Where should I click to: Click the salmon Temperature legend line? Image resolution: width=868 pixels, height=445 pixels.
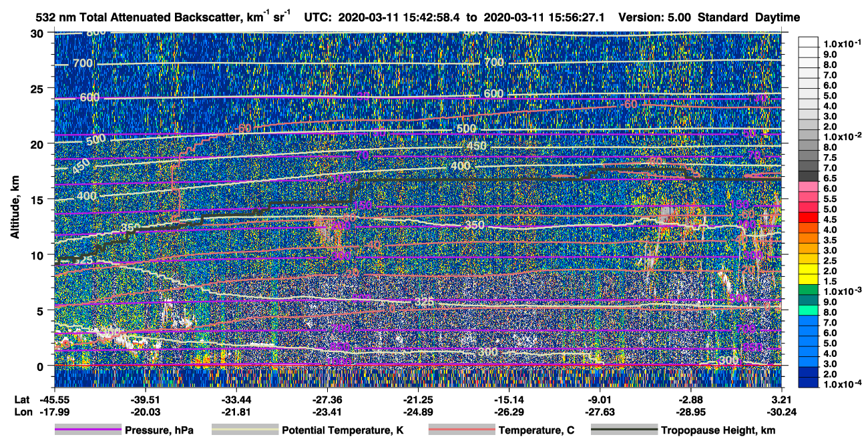tap(461, 430)
